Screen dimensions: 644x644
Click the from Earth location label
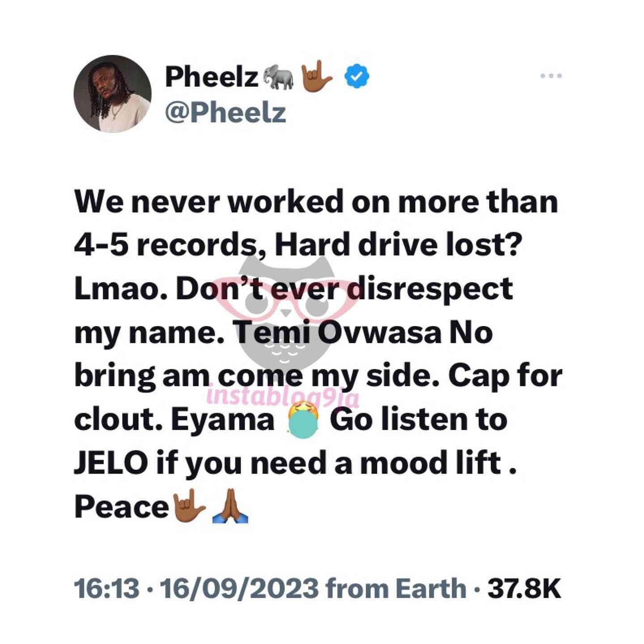click(x=396, y=589)
